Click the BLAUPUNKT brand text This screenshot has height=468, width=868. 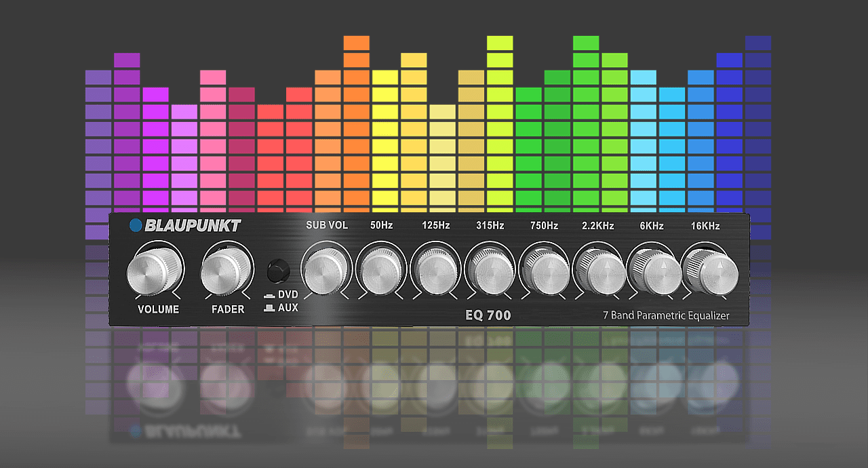click(193, 226)
